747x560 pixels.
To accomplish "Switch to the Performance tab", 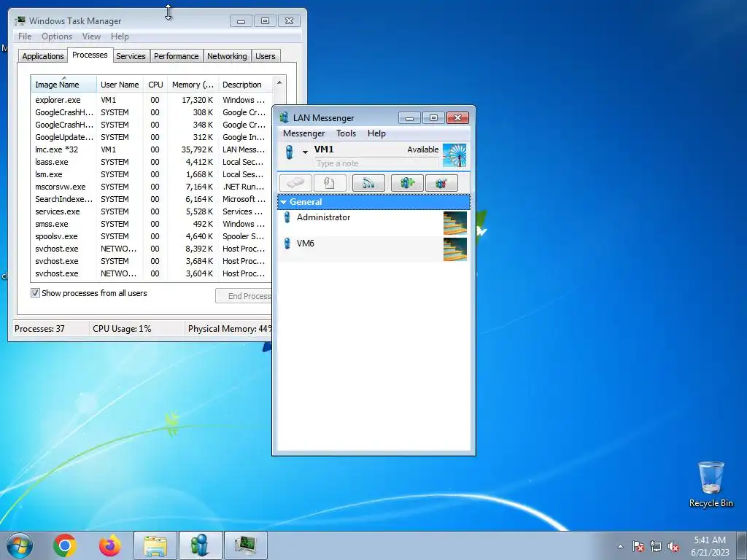I will pos(177,56).
